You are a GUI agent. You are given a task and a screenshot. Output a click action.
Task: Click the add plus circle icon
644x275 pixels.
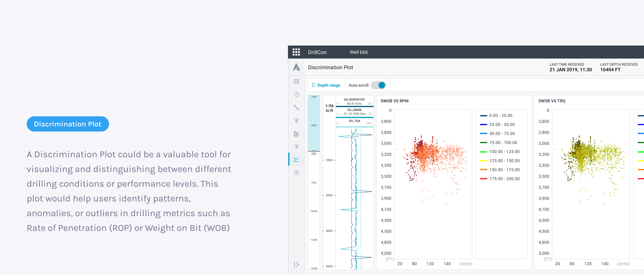point(296,172)
